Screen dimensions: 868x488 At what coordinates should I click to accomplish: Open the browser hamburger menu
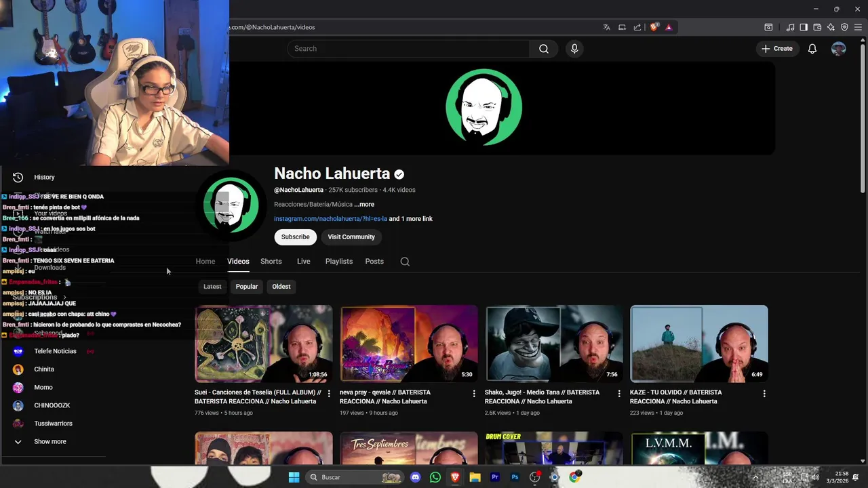point(858,27)
